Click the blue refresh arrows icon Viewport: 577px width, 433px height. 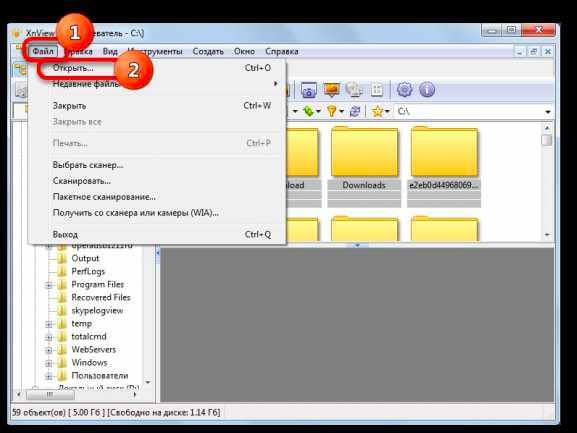coord(355,111)
